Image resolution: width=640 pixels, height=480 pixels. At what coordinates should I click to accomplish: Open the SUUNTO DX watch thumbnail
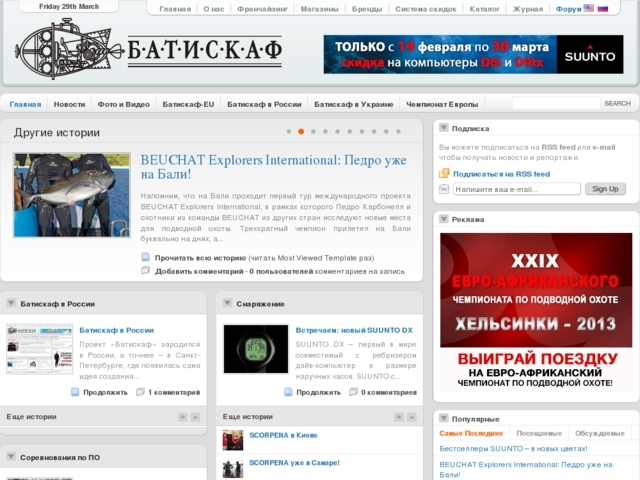[x=256, y=349]
